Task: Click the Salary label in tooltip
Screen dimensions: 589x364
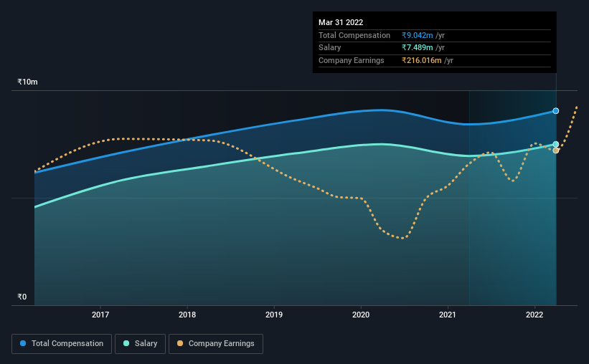Action: pyautogui.click(x=330, y=48)
